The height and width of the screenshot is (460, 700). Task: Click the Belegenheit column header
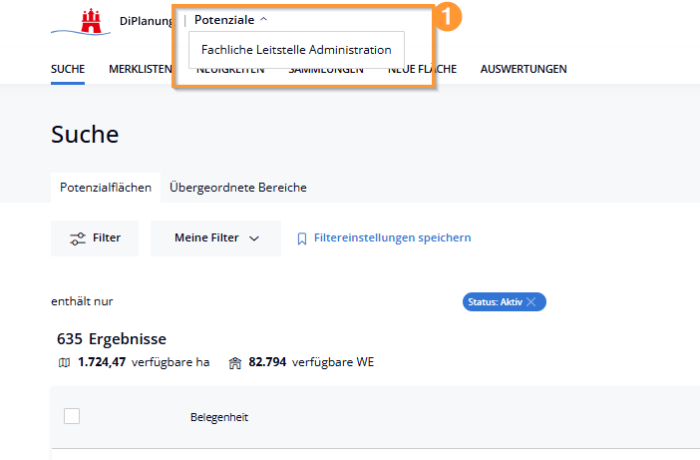coord(219,417)
